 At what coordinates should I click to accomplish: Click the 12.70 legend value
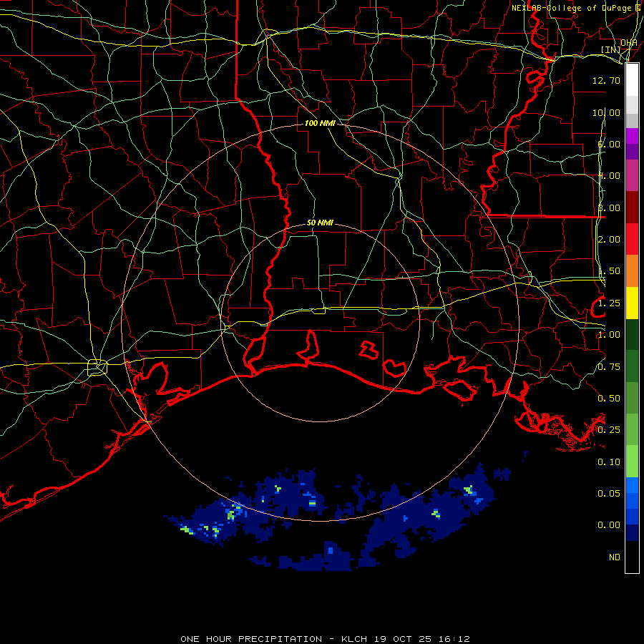(606, 80)
